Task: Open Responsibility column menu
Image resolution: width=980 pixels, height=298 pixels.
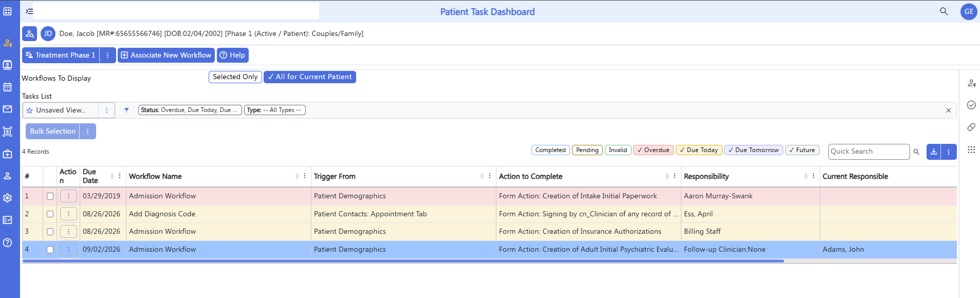Action: (813, 176)
